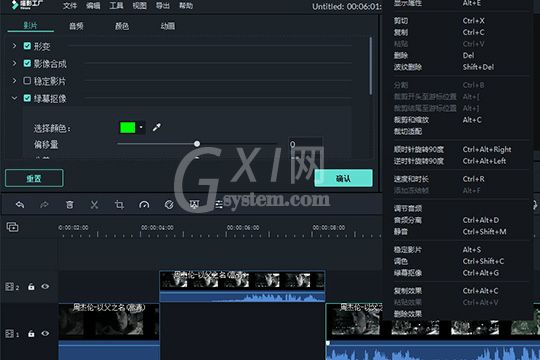Viewport: 540px width, 360px height.
Task: Open the 工具 menu
Action: click(116, 6)
